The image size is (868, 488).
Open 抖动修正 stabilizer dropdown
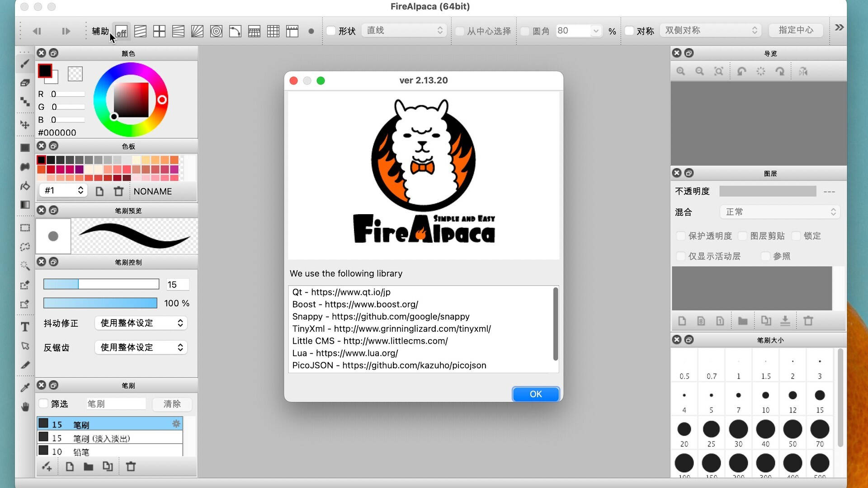click(141, 323)
